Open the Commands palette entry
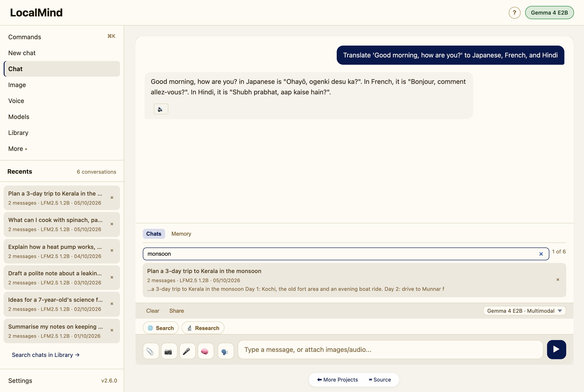The width and height of the screenshot is (584, 392). pos(62,37)
